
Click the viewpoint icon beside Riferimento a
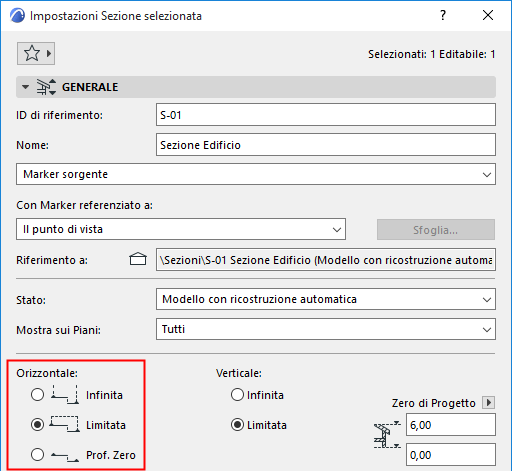click(x=138, y=259)
